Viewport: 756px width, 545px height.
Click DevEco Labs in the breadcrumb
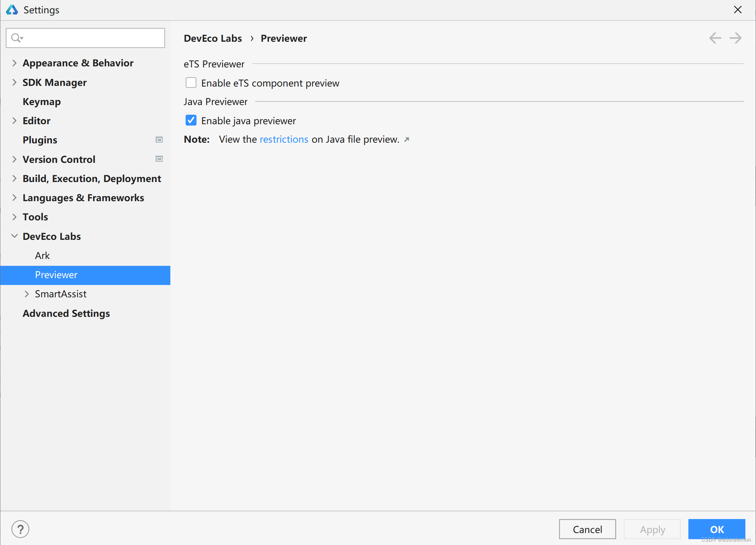tap(213, 38)
